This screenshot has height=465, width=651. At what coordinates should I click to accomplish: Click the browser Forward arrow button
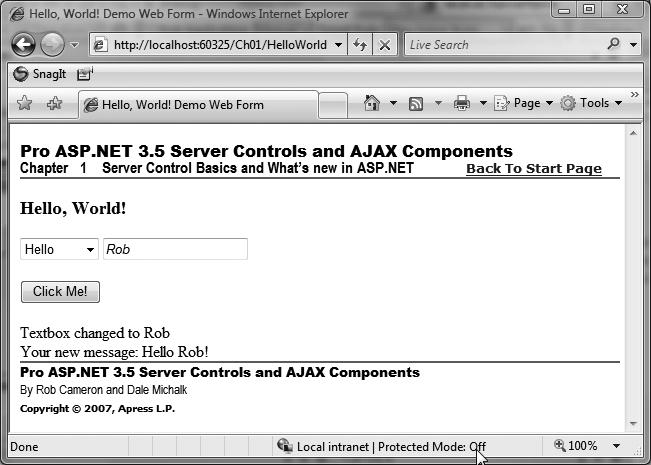tap(52, 44)
